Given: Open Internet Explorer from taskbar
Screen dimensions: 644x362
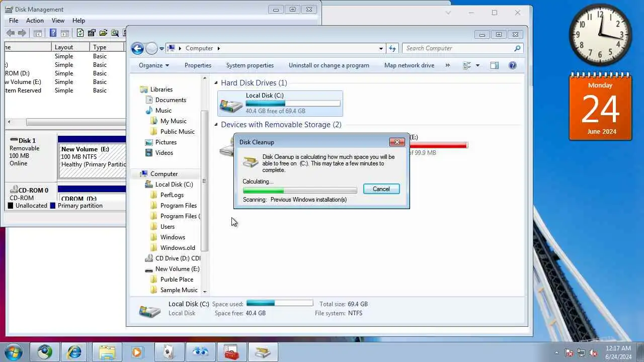Looking at the screenshot, I should [x=74, y=352].
